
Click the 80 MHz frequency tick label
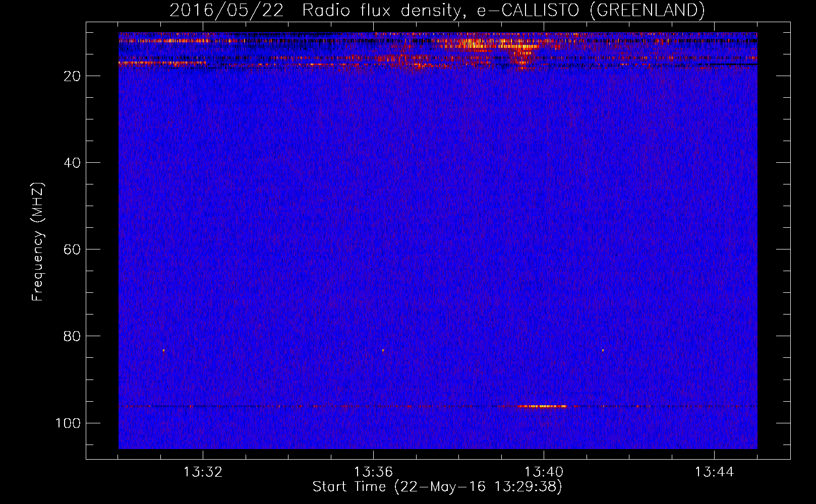tap(73, 336)
